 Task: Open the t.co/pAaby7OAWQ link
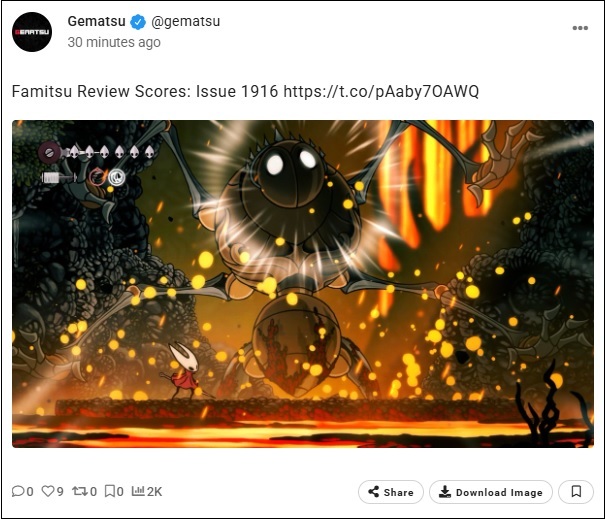(381, 92)
